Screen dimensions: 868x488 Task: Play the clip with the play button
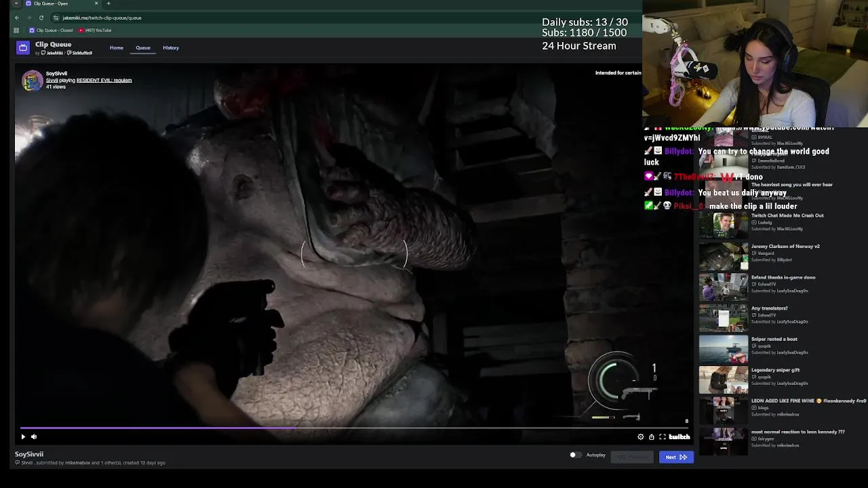pyautogui.click(x=23, y=437)
